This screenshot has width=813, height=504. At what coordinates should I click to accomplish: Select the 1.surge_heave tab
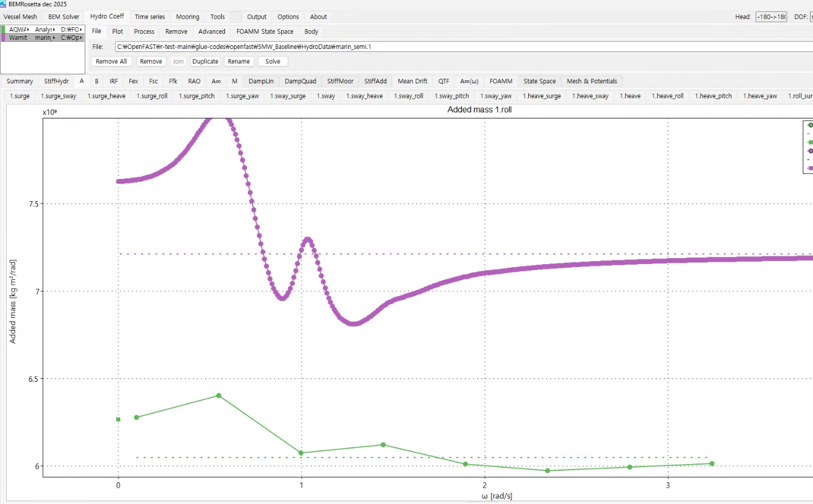[106, 95]
